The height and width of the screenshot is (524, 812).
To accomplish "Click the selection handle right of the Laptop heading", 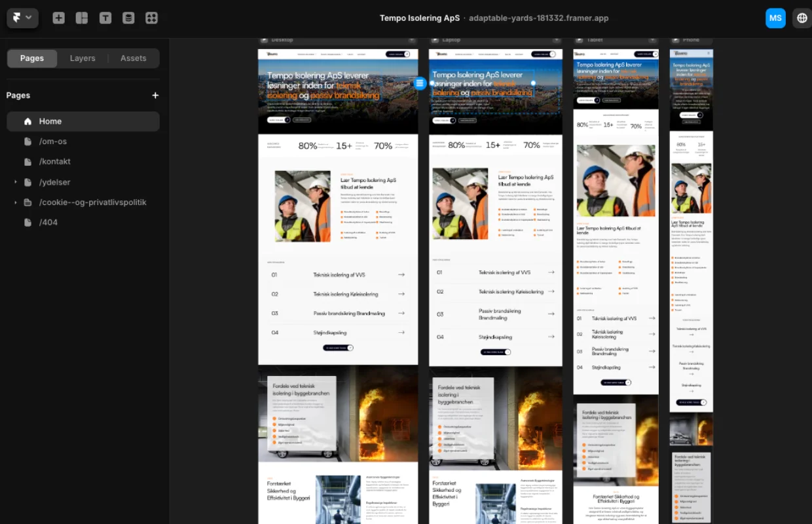I will point(532,83).
